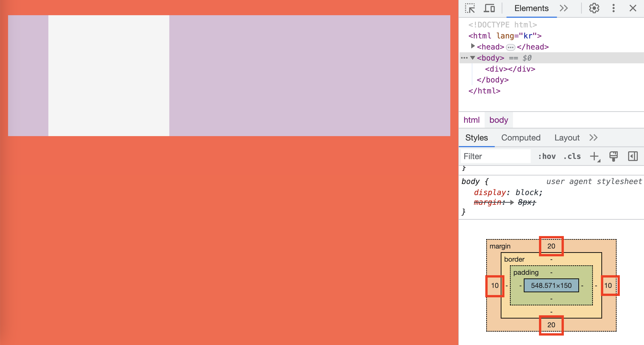Activate the inspect element selector tool
The image size is (644, 345).
tap(470, 9)
